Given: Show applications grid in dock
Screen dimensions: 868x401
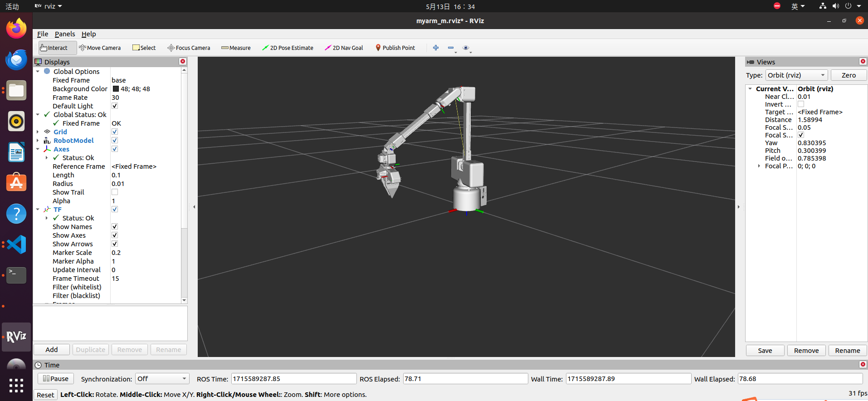Looking at the screenshot, I should click(16, 386).
